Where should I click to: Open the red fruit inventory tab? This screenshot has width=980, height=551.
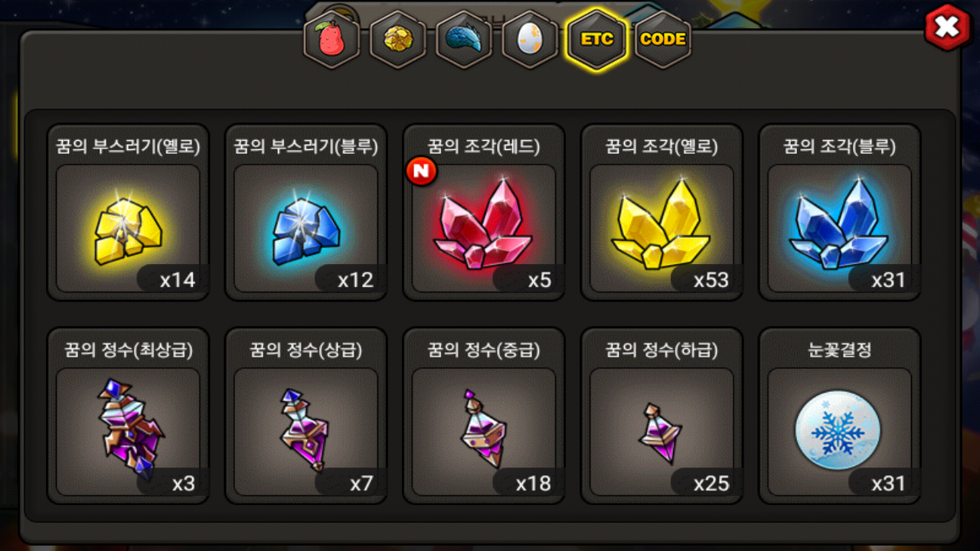click(332, 40)
